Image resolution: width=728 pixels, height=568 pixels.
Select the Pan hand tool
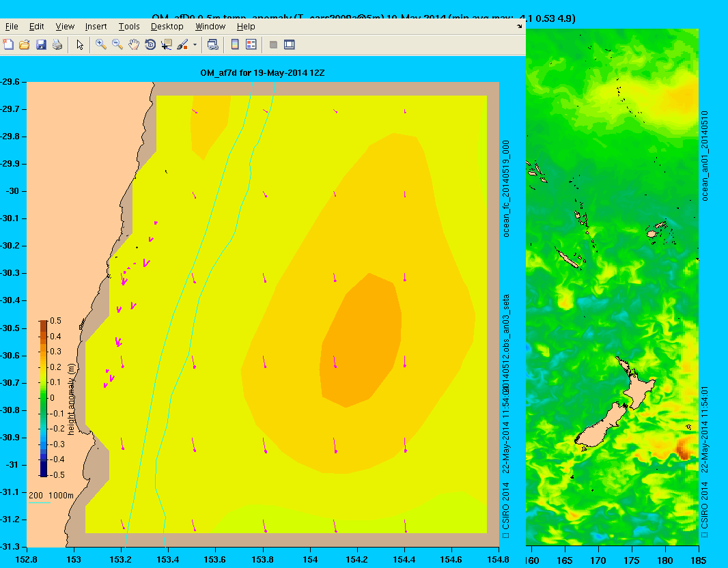(x=134, y=44)
